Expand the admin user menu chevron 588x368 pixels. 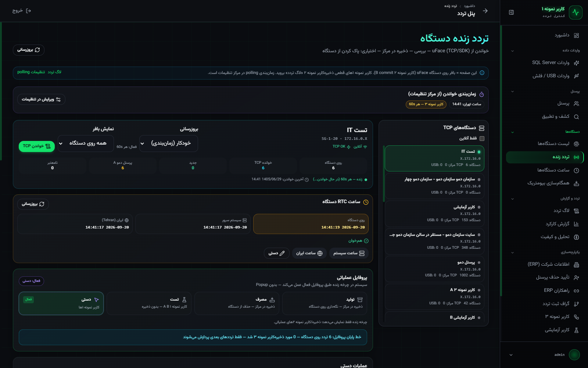point(511,355)
